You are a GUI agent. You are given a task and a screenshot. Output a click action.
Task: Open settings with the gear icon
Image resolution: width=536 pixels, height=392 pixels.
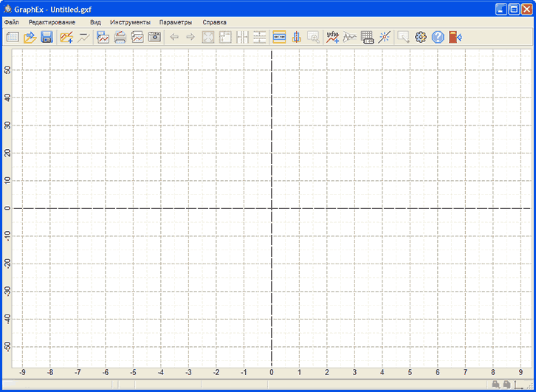421,37
